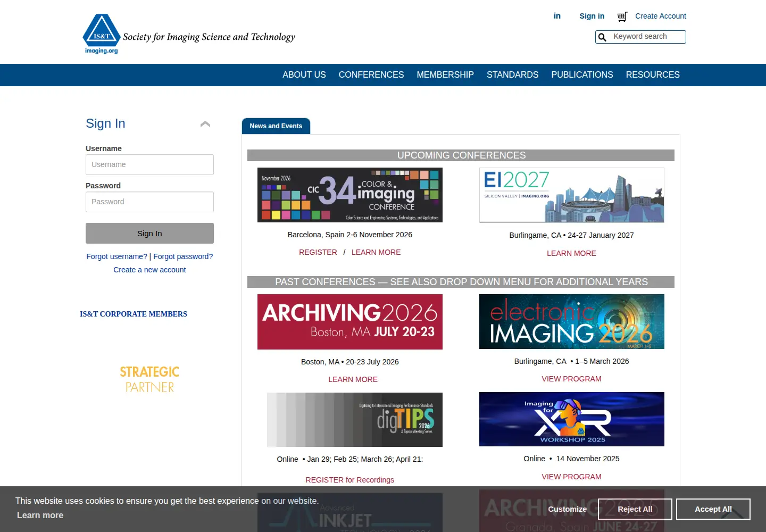Open the shopping cart icon
Screen dimensions: 766x532
pos(622,16)
